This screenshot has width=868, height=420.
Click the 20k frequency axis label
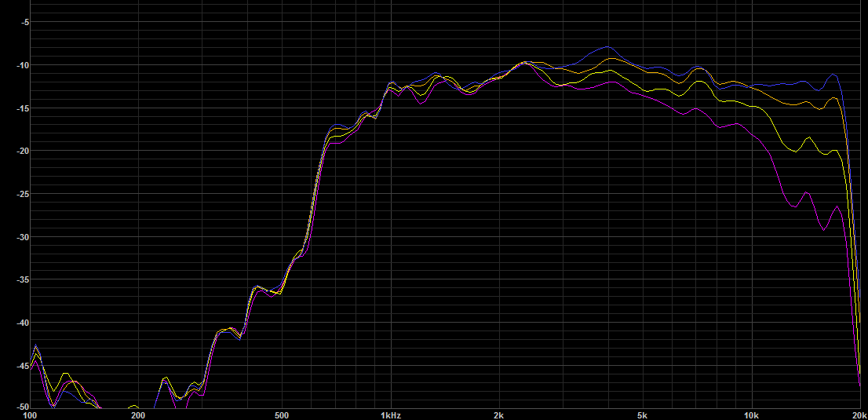click(x=859, y=415)
